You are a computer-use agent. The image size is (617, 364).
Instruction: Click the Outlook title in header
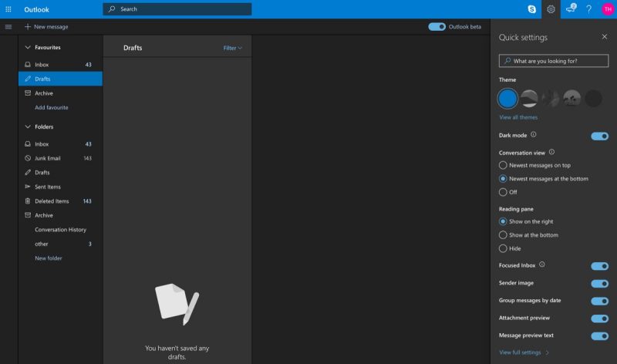tap(36, 9)
